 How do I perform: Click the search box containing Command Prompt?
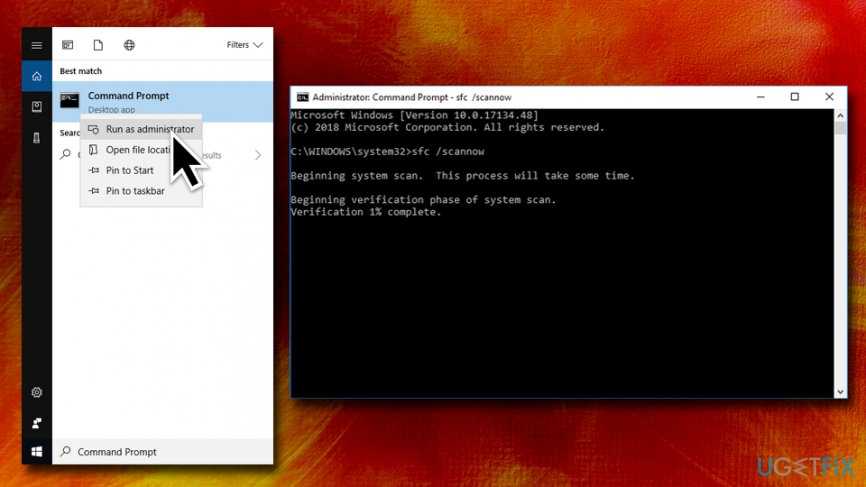(x=162, y=452)
